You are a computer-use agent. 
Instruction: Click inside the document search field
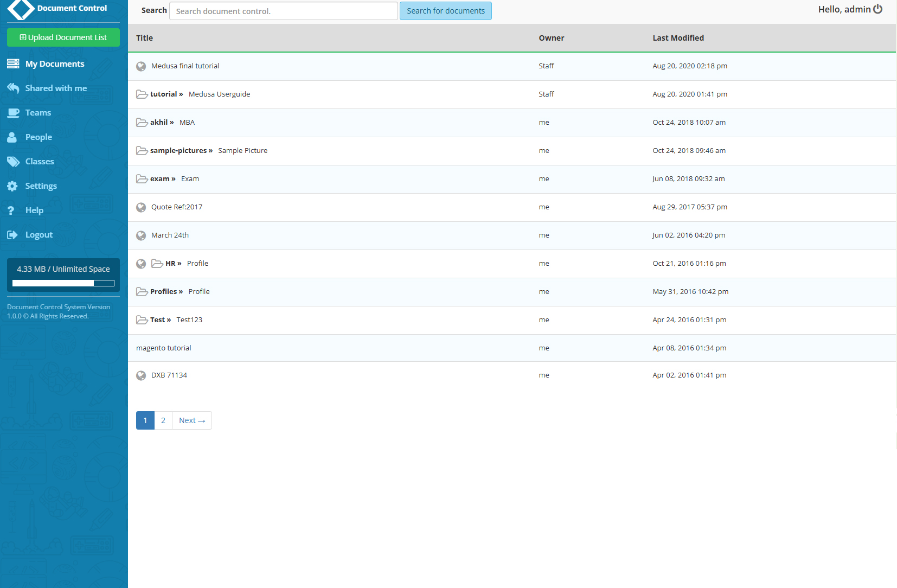[284, 11]
